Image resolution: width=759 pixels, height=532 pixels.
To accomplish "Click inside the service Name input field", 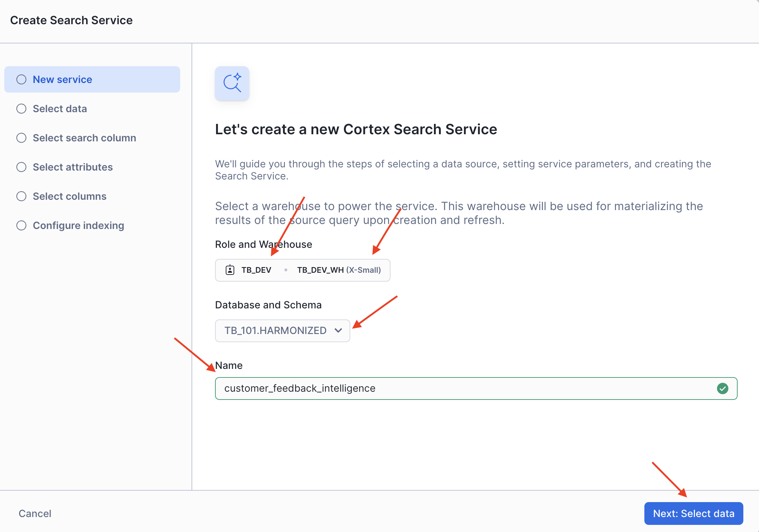I will (x=463, y=388).
